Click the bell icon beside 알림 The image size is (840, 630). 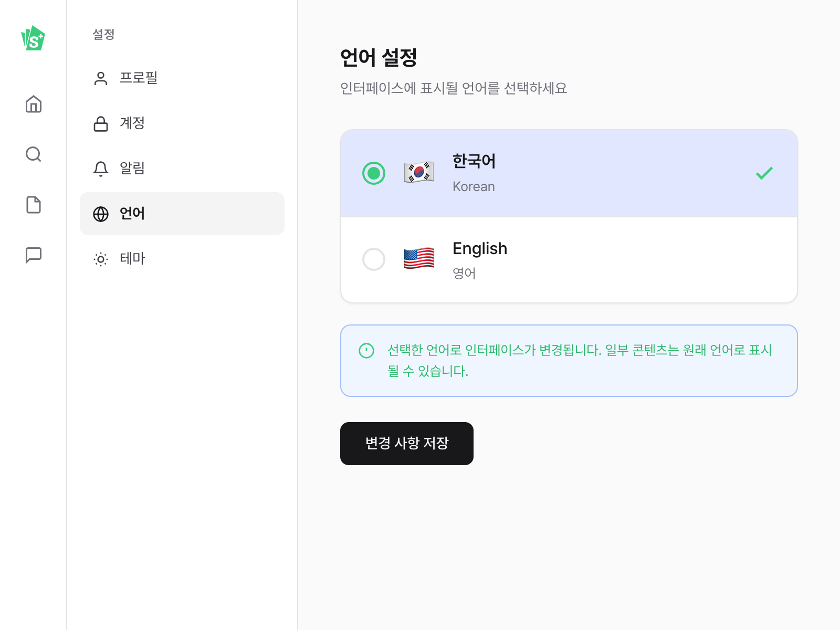tap(100, 169)
